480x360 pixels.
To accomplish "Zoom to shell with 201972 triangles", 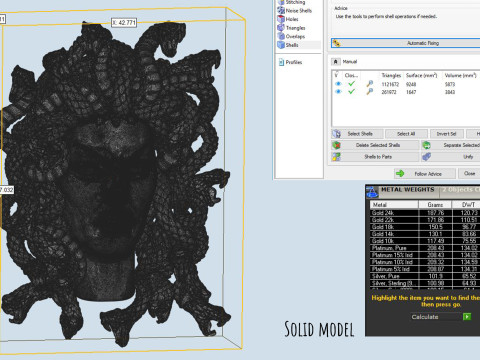I will (x=369, y=92).
